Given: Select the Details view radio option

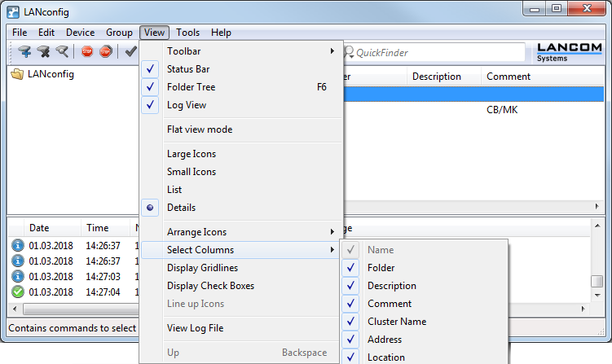Looking at the screenshot, I should 181,208.
